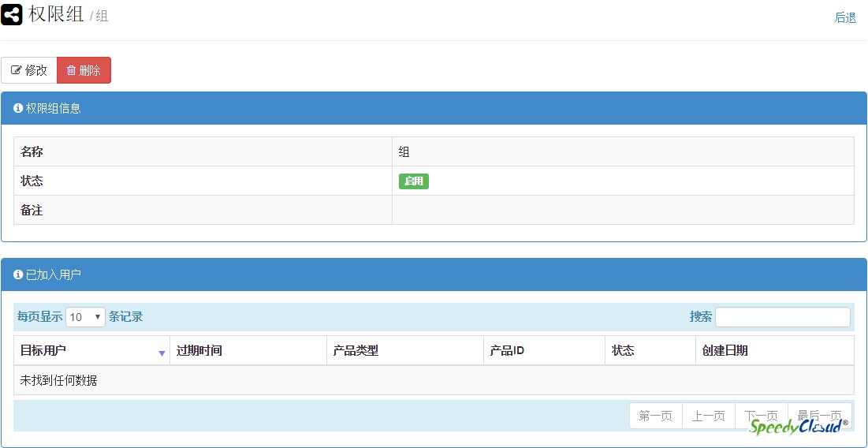Image resolution: width=868 pixels, height=448 pixels.
Task: Click the info icon next to 权限组信息
Action: 17,108
